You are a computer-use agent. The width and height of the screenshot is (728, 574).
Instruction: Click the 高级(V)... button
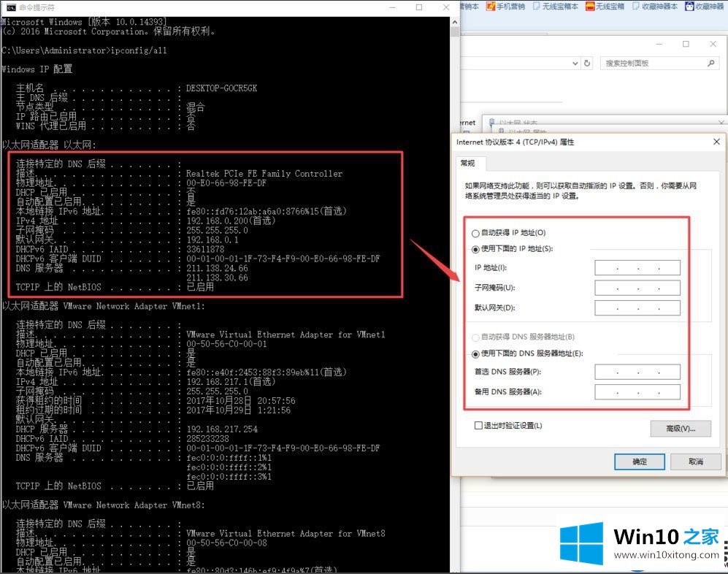coord(680,429)
